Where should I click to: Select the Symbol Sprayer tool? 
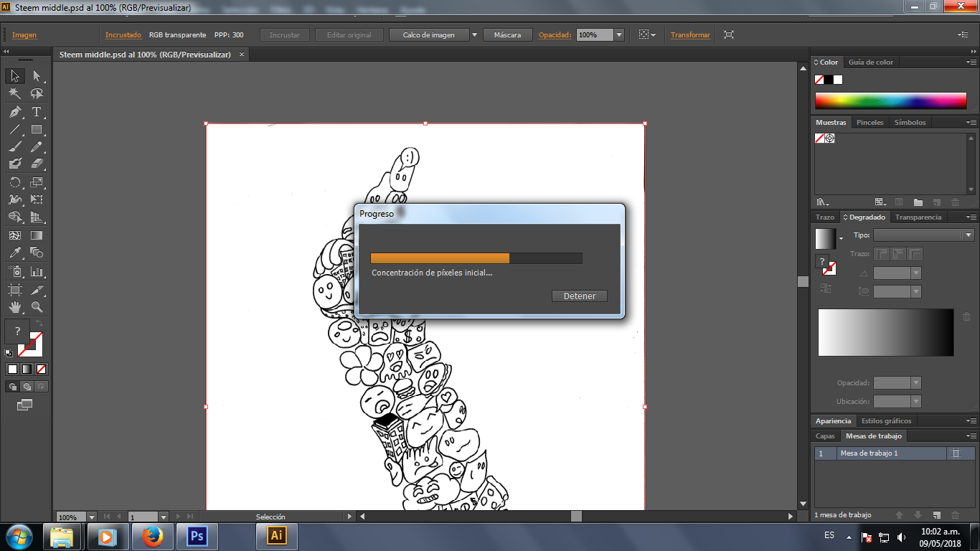(15, 272)
